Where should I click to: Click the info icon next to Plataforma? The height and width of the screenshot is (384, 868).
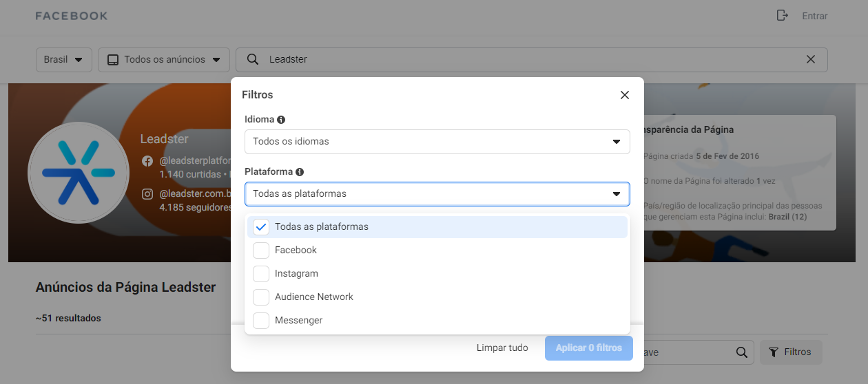pyautogui.click(x=300, y=172)
